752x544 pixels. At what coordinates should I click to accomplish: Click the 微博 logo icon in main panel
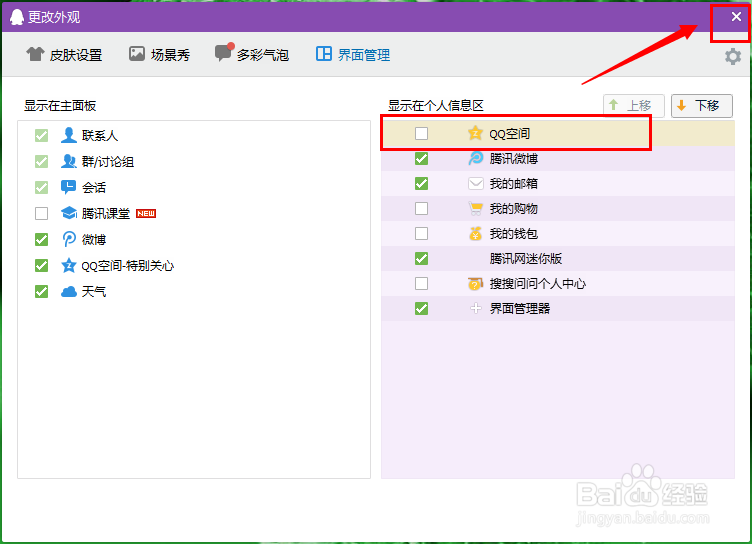69,239
